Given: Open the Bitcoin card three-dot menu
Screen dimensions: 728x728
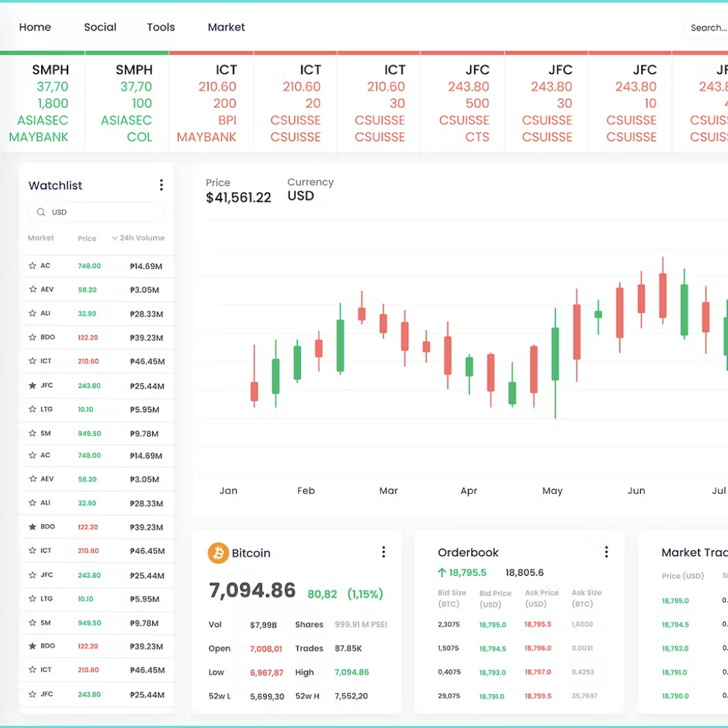Looking at the screenshot, I should (x=383, y=552).
